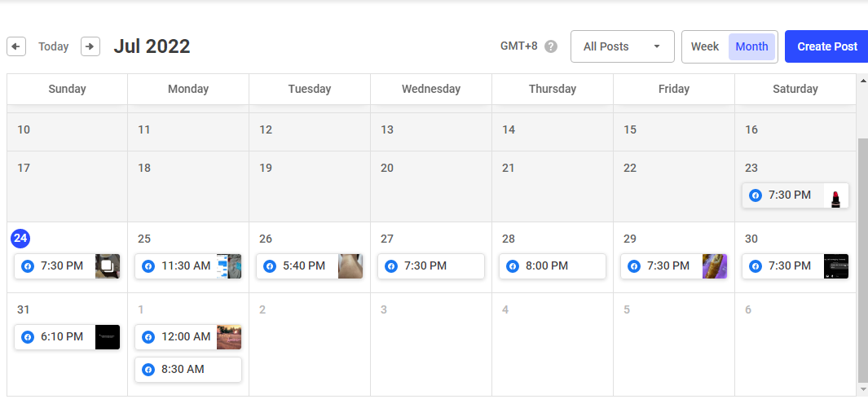Click Facebook icon on July 27 post
This screenshot has height=408, width=868.
[391, 266]
